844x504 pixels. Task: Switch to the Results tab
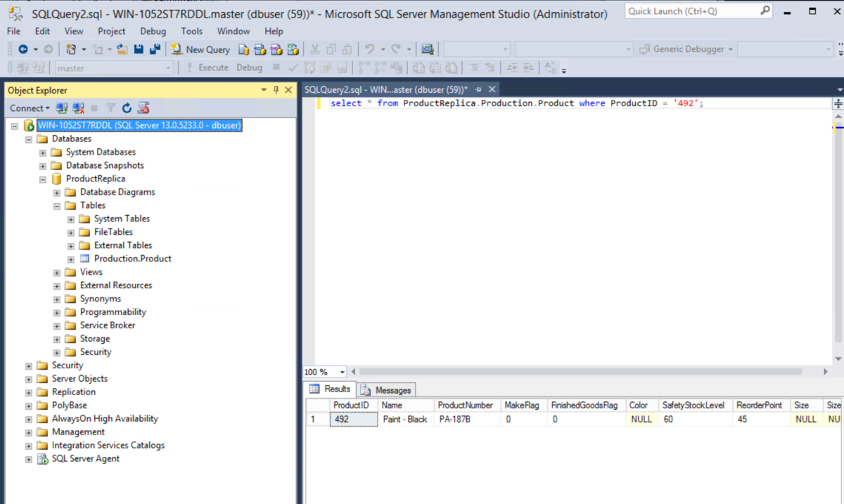pyautogui.click(x=331, y=389)
